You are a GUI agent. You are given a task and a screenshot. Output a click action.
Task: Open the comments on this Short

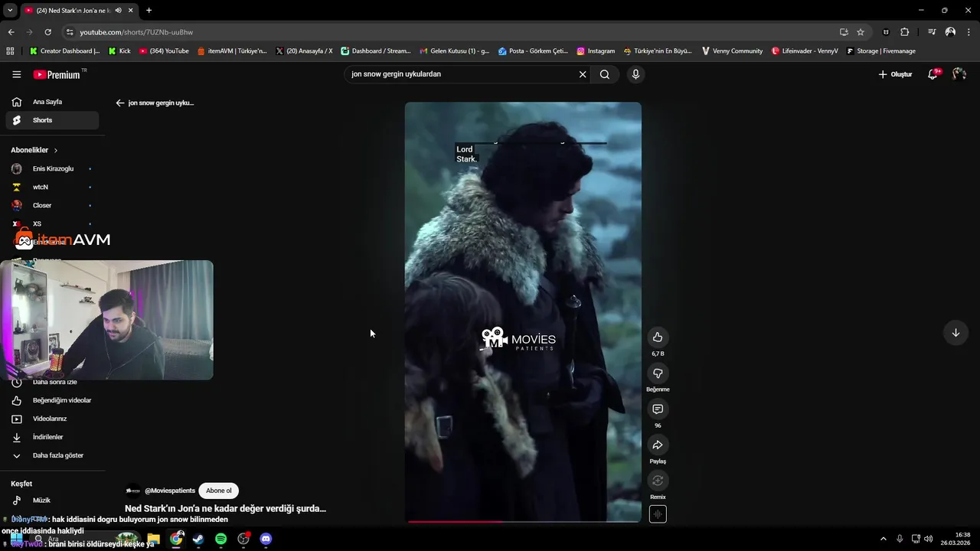[x=658, y=409]
